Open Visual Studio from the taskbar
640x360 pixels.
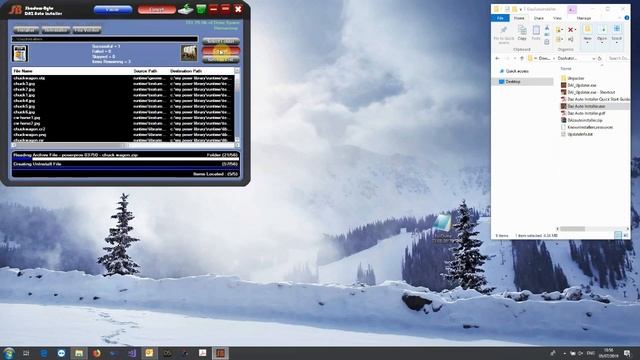[132, 353]
